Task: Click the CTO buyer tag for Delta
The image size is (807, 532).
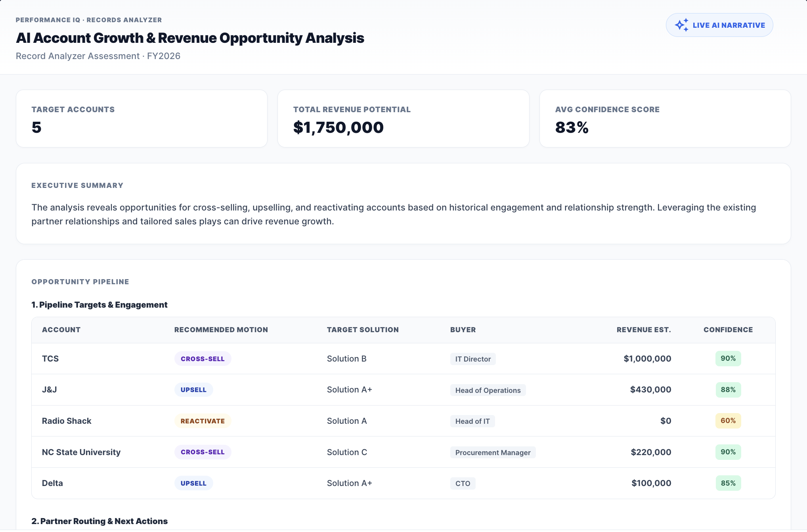Action: click(x=463, y=483)
